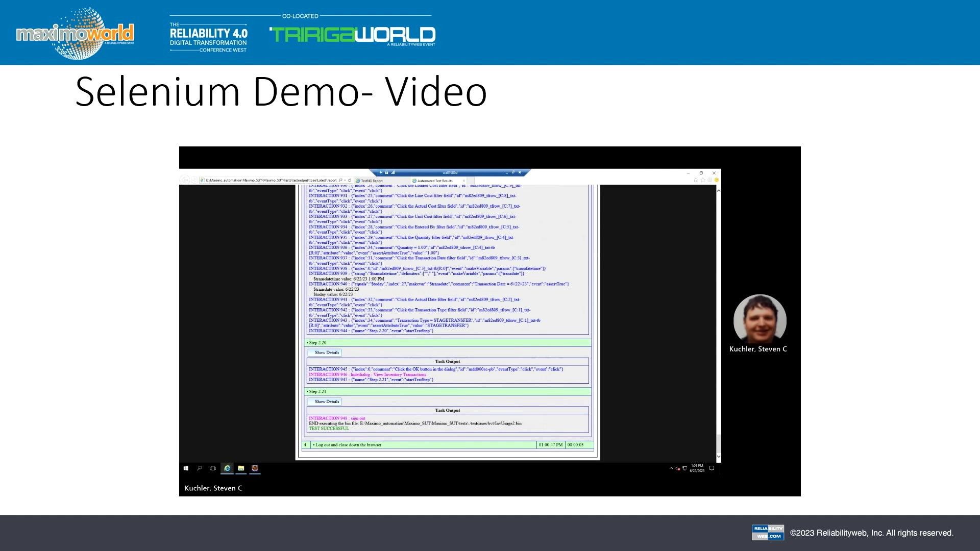Click Show Details under Step 2.21
980x551 pixels.
pyautogui.click(x=325, y=402)
